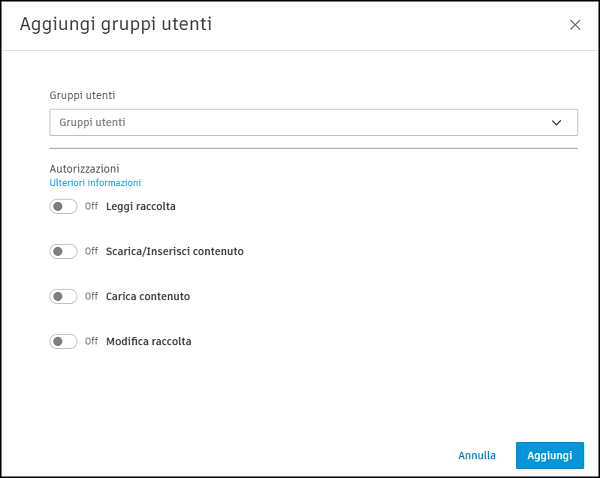The width and height of the screenshot is (600, 478).
Task: Click the Leggi raccolta label text
Action: [141, 206]
